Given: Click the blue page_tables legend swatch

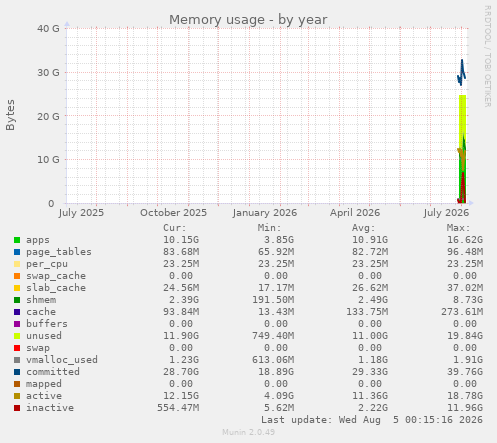Looking at the screenshot, I should click(x=17, y=252).
